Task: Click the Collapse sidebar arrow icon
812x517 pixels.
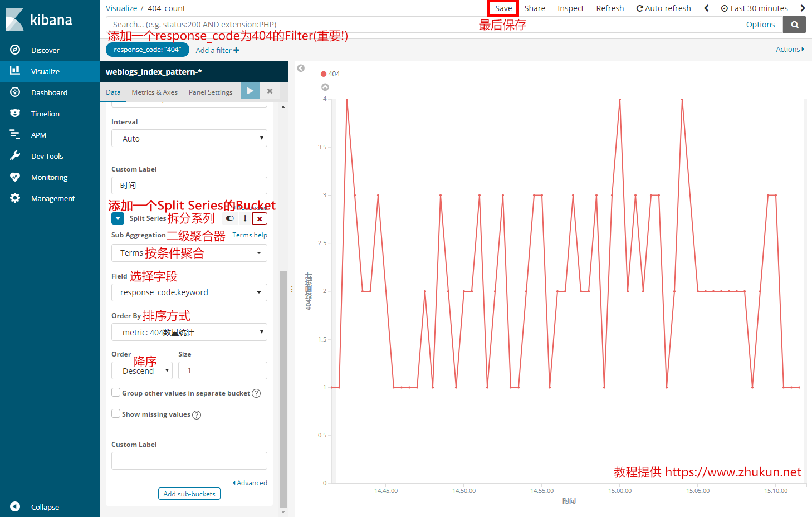Action: tap(15, 506)
